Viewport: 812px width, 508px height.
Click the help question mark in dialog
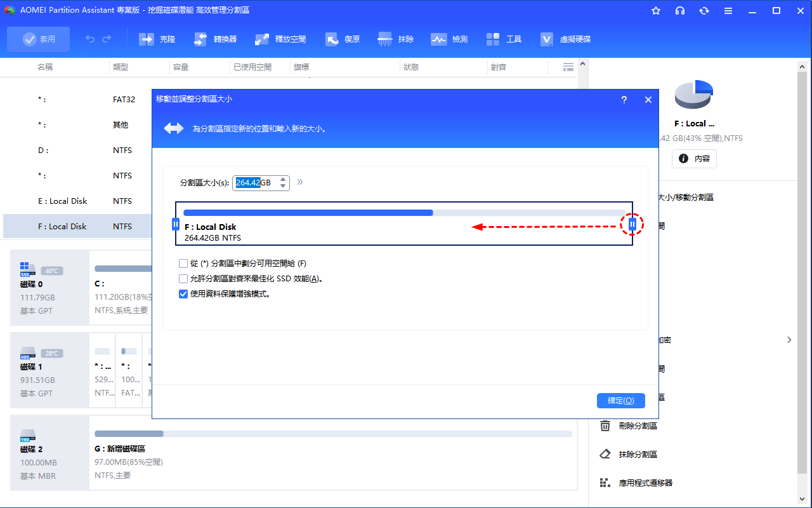coord(624,100)
